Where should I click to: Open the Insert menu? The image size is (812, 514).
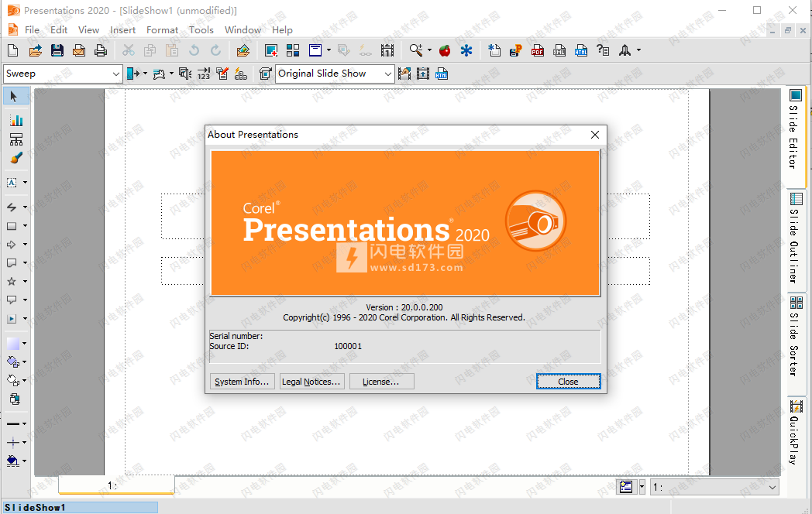pos(122,30)
